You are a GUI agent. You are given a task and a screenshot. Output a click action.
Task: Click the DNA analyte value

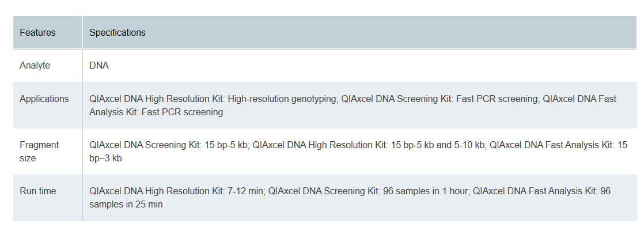(x=99, y=65)
